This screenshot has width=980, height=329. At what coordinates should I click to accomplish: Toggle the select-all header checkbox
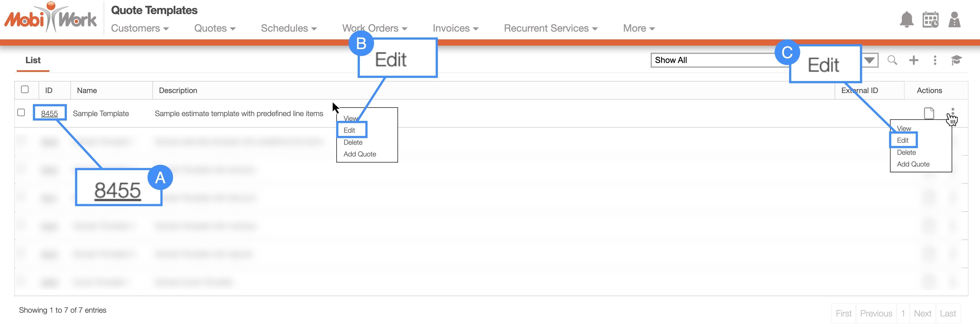click(x=25, y=90)
